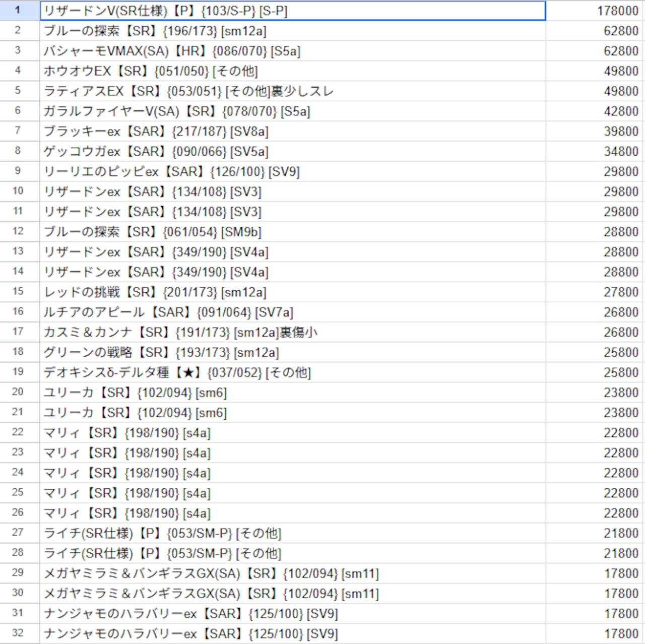Select the ガラルファイヤーV(SA) cell
This screenshot has width=645, height=644.
pos(293,111)
